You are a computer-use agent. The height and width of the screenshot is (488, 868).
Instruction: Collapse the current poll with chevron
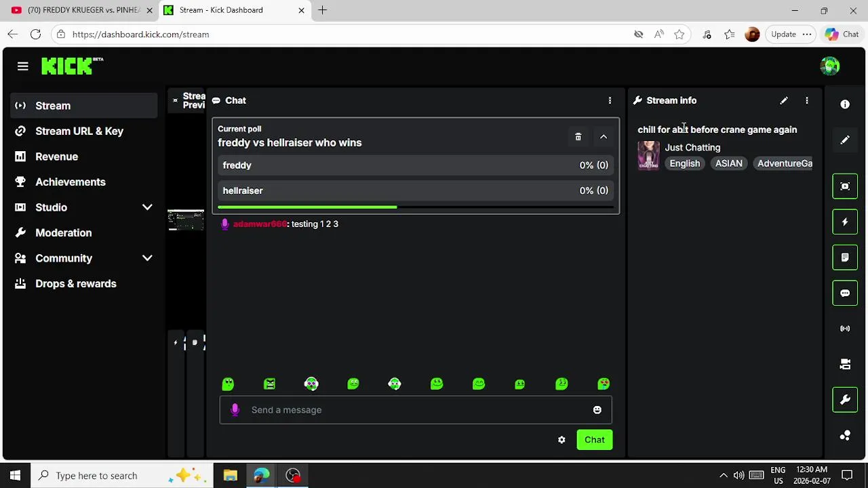pyautogui.click(x=604, y=137)
